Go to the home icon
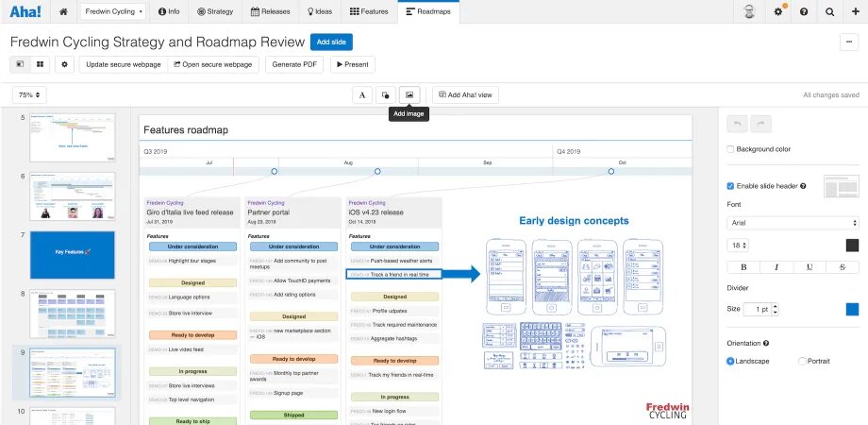 coord(63,11)
